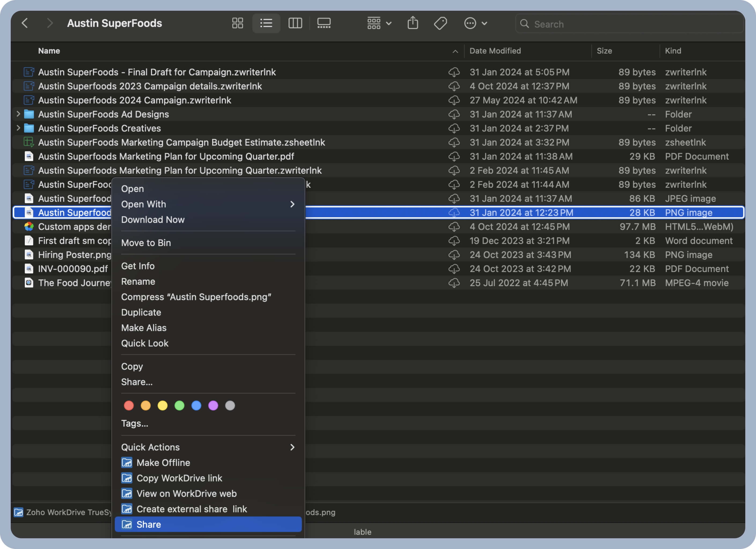Choose Copy WorkDrive link
756x549 pixels.
click(x=179, y=478)
